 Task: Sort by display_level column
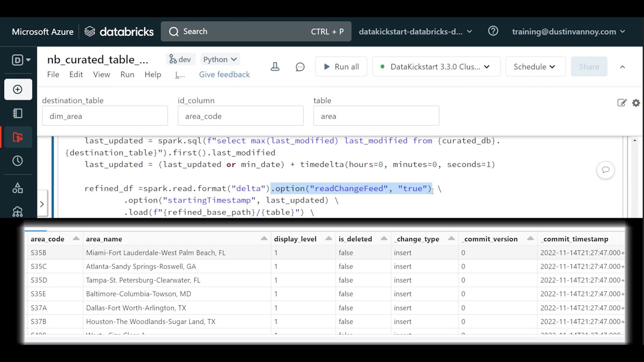click(x=329, y=238)
